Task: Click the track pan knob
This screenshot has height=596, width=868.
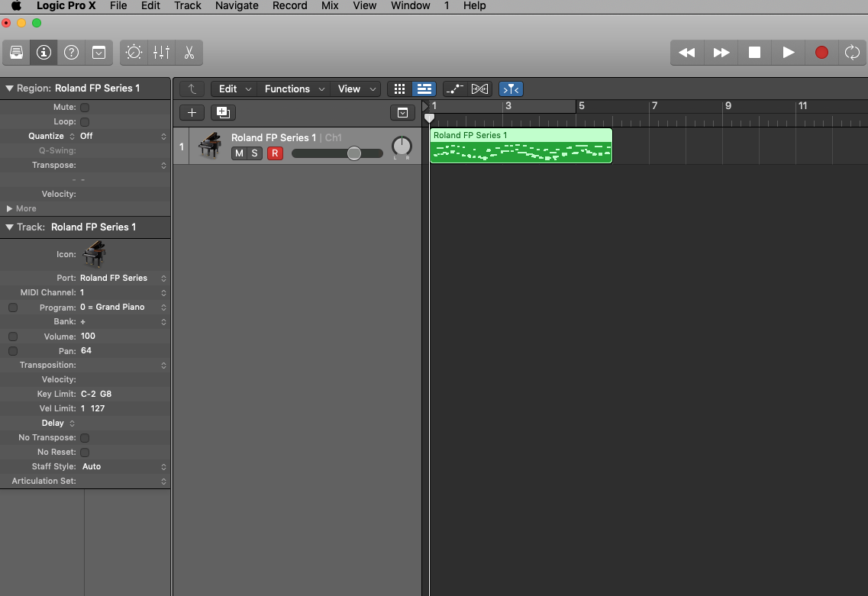Action: (402, 146)
